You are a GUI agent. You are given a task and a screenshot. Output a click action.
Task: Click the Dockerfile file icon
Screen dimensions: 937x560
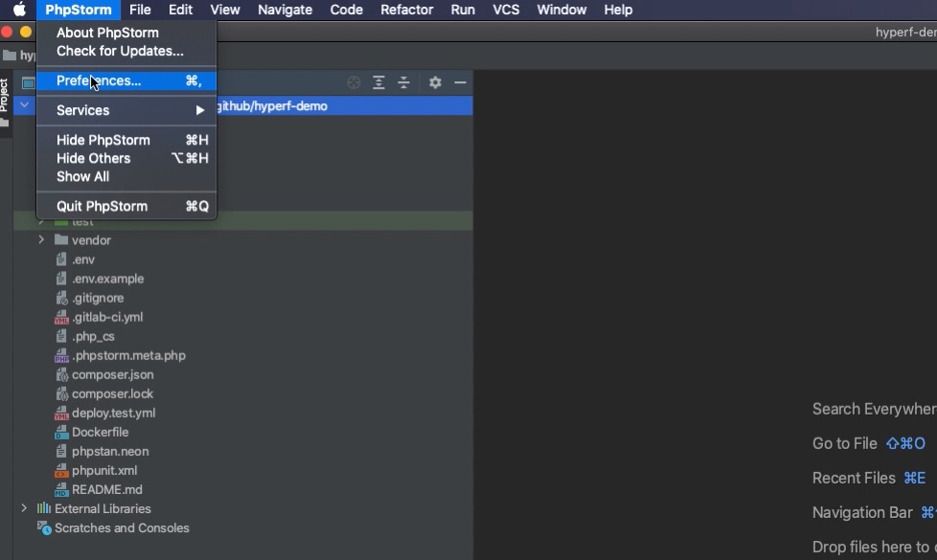point(61,433)
